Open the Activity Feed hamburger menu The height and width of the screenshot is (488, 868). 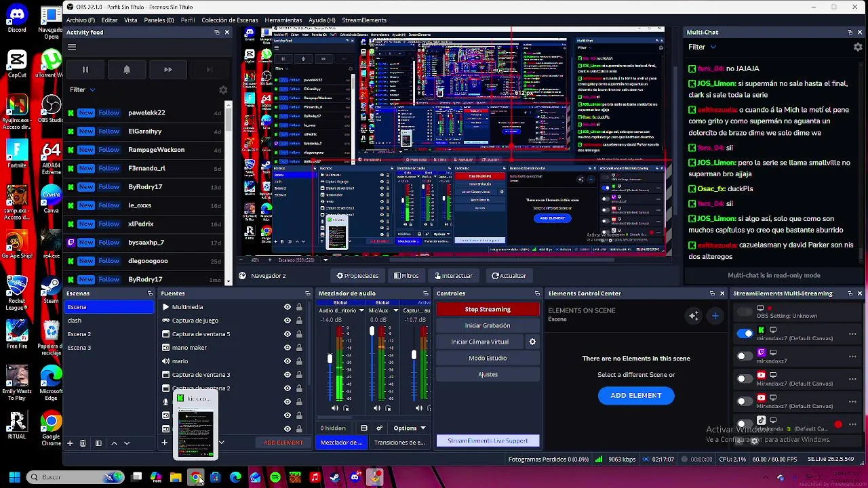[x=72, y=47]
